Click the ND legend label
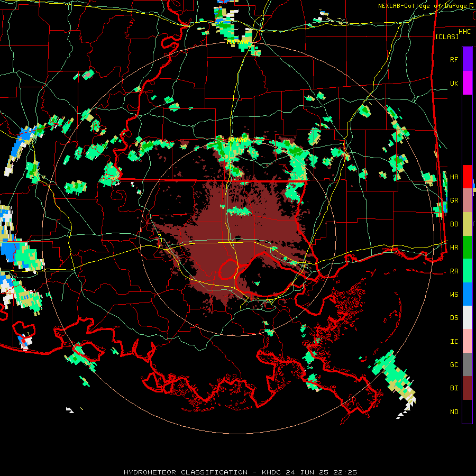Viewport: 476px width, 476px height. click(454, 412)
